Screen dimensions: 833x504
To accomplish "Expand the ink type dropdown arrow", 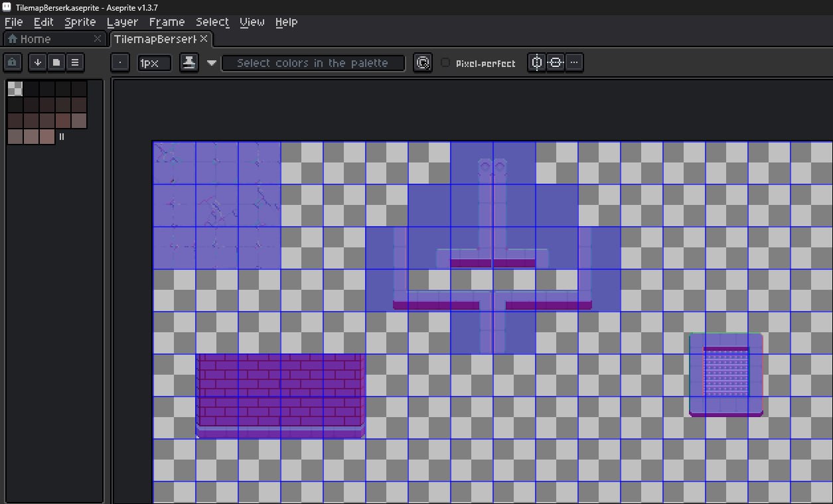I will point(212,63).
